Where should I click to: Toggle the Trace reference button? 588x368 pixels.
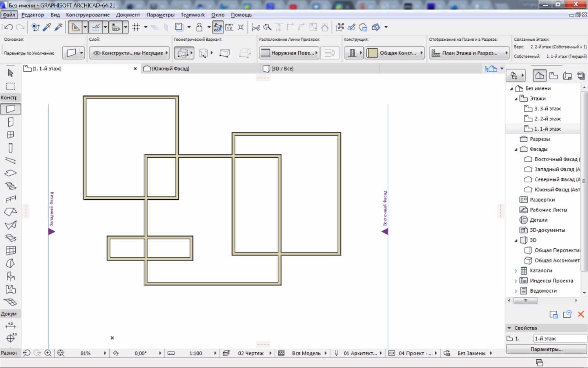tap(179, 27)
